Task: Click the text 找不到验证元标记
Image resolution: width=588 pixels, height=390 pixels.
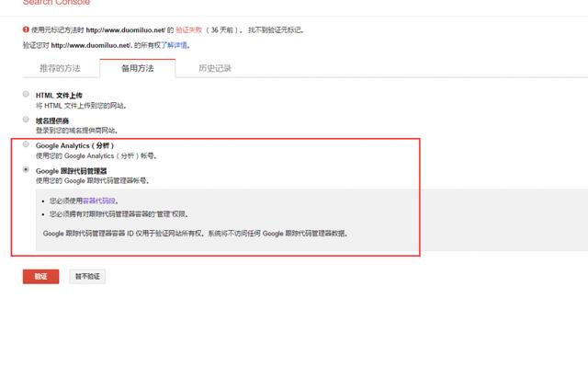Action: click(276, 30)
